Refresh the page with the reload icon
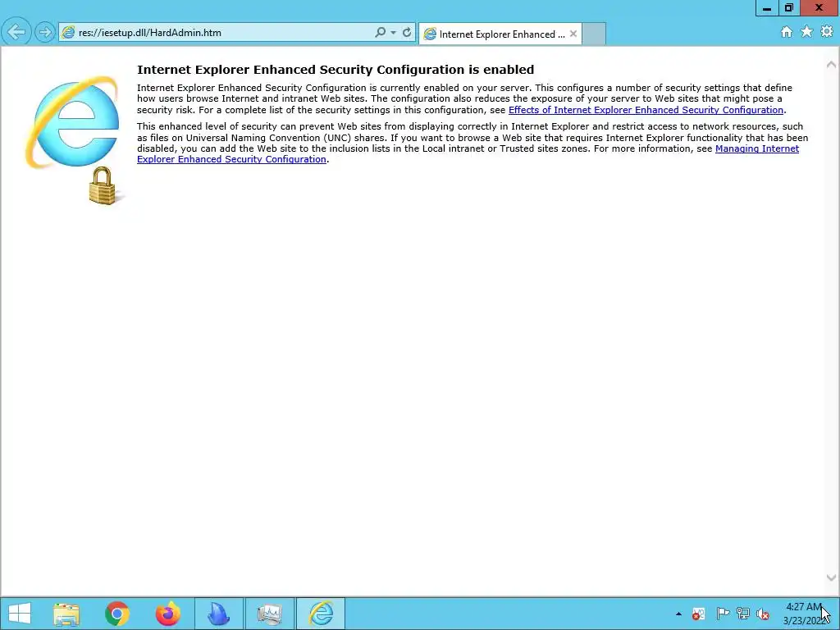 [x=407, y=33]
